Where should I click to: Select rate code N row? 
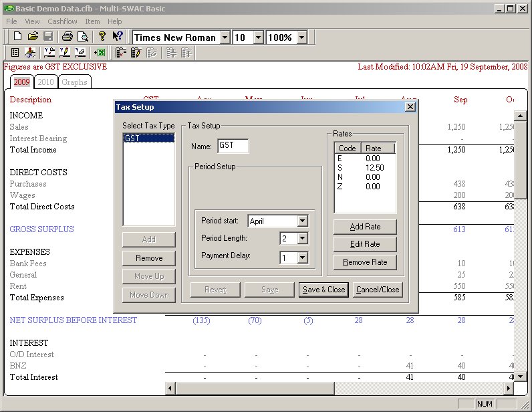(365, 177)
